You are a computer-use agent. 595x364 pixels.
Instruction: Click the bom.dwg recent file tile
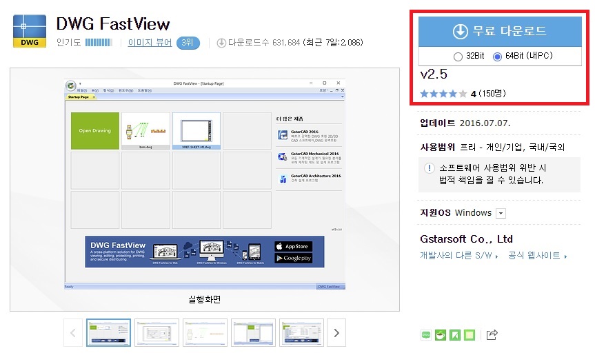(x=145, y=130)
